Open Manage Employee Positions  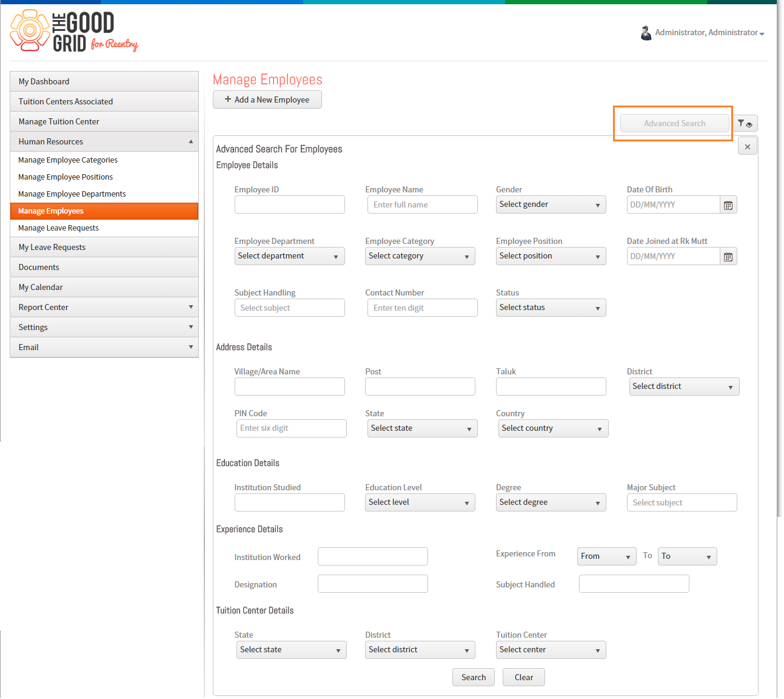coord(104,177)
